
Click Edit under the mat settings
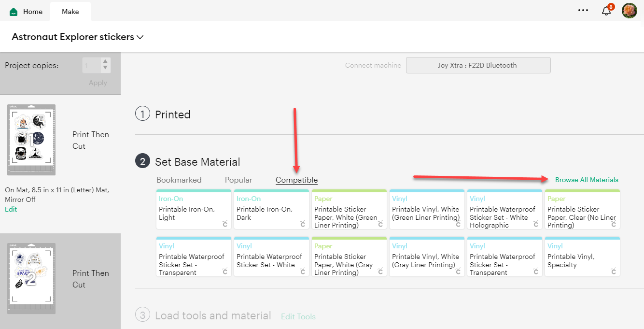coord(10,210)
